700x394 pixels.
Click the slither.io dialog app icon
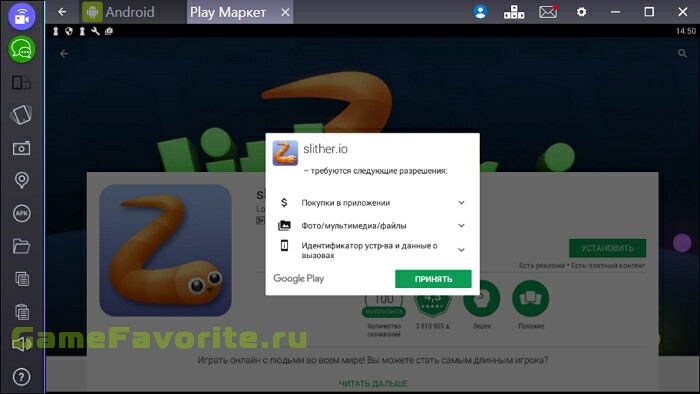[285, 153]
